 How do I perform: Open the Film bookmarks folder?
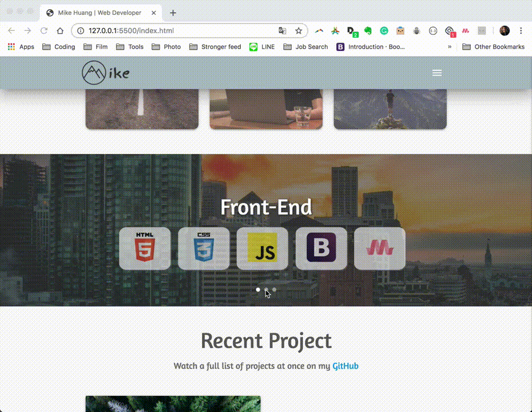[96, 47]
